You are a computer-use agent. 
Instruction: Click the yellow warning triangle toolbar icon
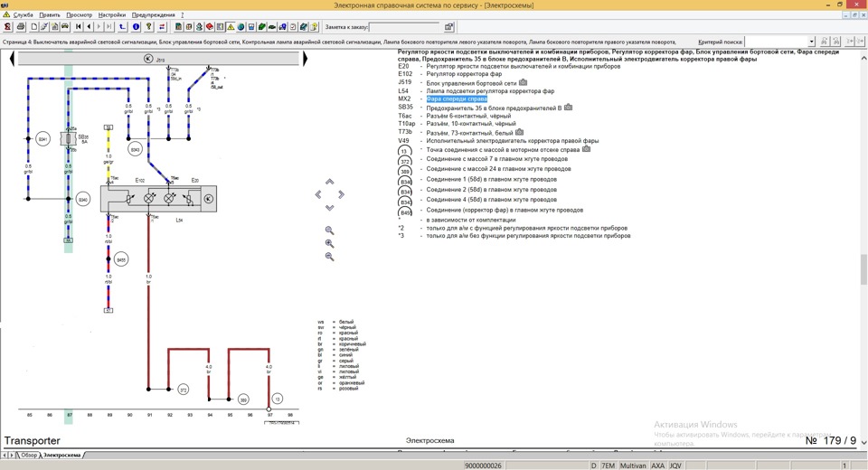[x=231, y=26]
